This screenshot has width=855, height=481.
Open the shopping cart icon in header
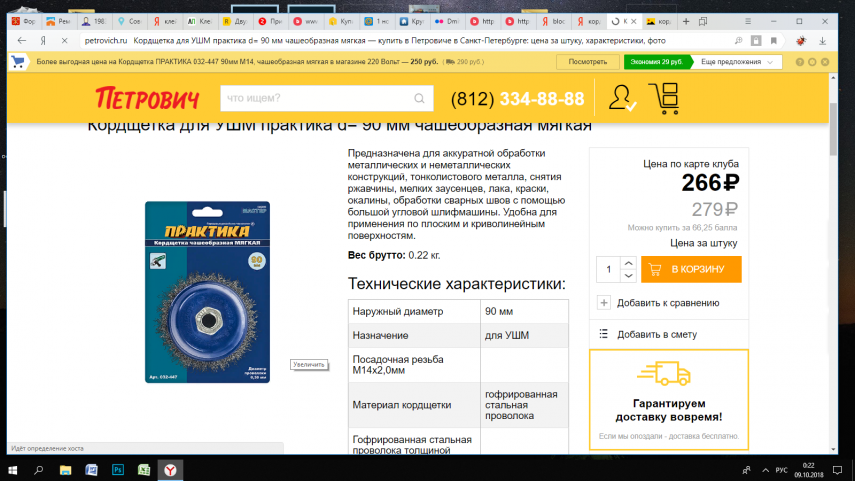[663, 98]
